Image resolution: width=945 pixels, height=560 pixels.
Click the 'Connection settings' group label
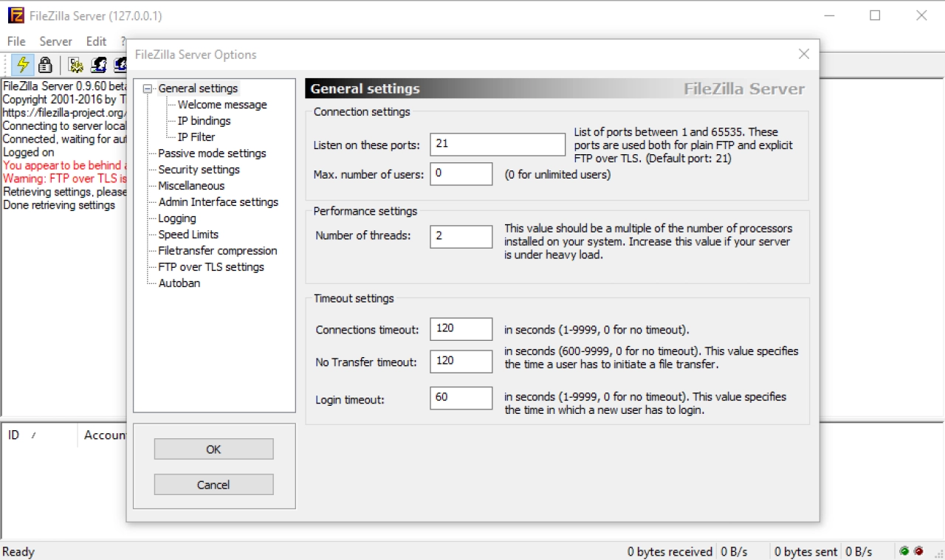[x=362, y=112]
